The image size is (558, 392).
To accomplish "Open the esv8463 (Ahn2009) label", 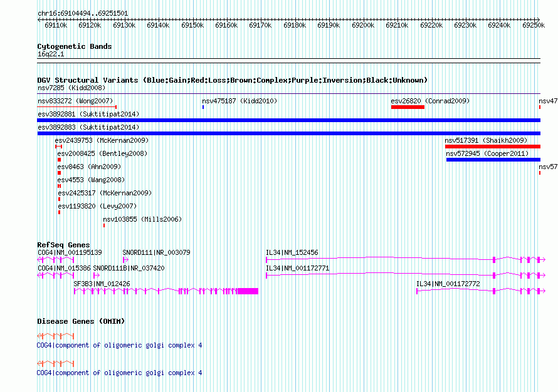I will tap(89, 167).
